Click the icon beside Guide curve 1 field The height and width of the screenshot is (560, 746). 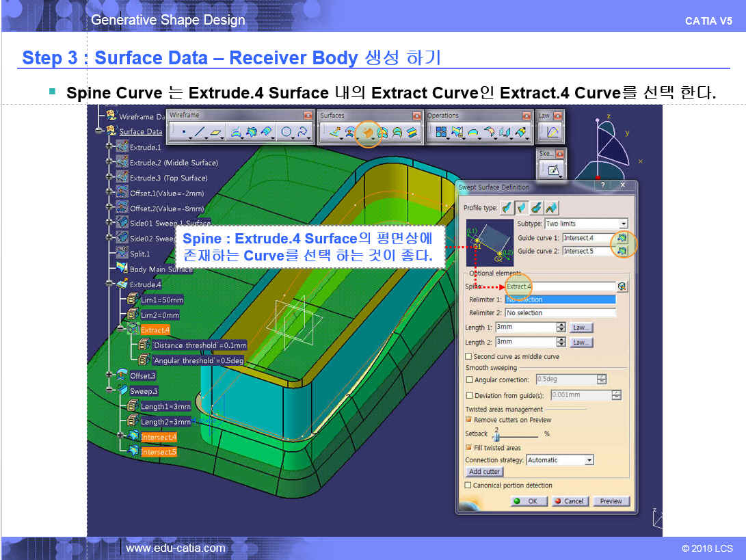(x=622, y=238)
